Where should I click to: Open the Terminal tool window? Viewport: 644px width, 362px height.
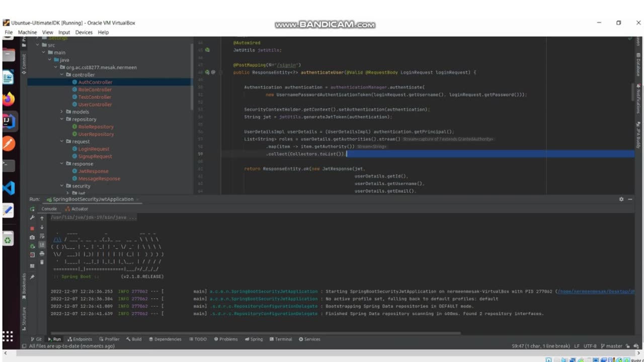[x=280, y=339]
